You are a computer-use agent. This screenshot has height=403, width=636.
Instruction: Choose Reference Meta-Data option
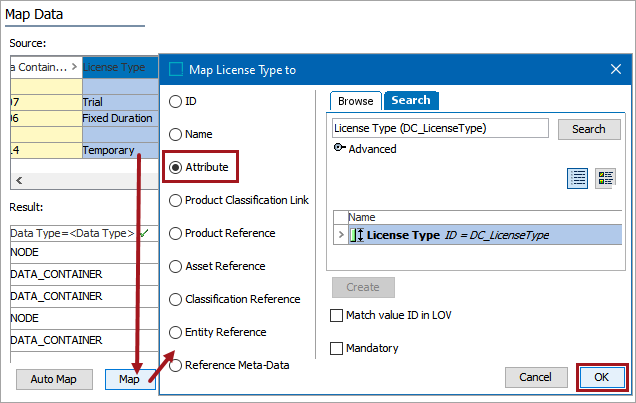pyautogui.click(x=175, y=365)
